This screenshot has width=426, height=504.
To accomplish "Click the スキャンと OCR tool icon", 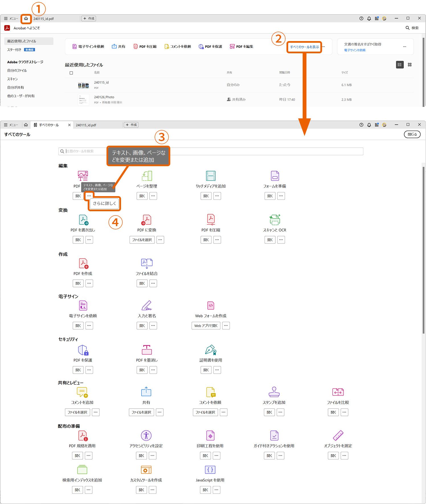I will (275, 220).
